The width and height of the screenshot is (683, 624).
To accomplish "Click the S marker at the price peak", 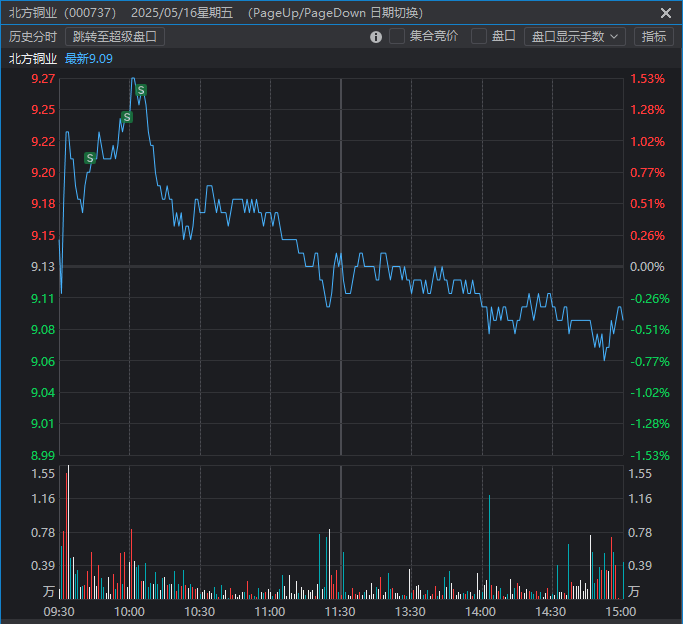I will click(x=141, y=90).
